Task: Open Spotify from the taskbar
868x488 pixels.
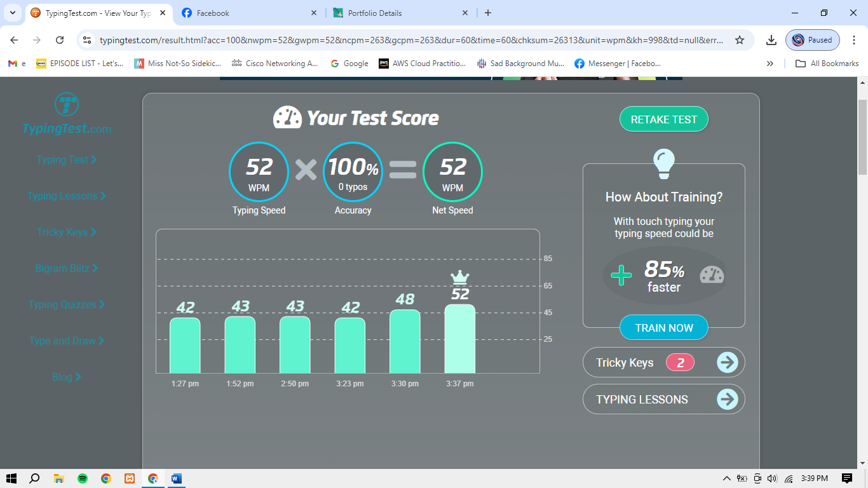Action: point(83,478)
